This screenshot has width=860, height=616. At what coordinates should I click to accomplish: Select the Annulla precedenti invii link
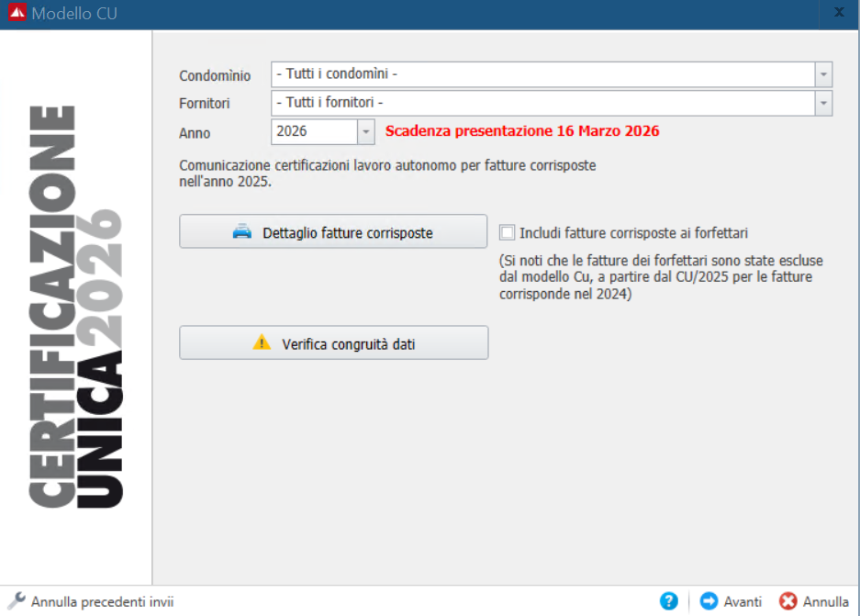(102, 602)
